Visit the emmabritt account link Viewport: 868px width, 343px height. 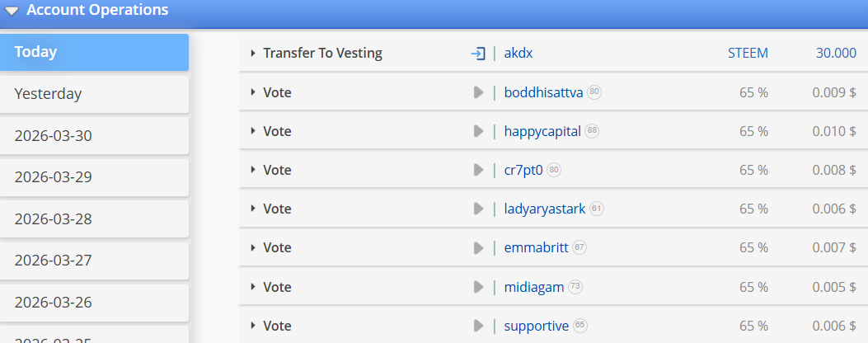536,247
